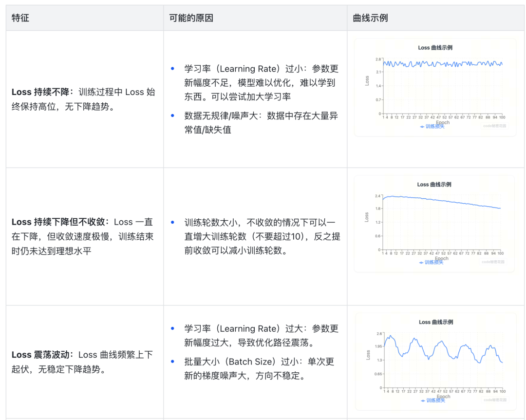526x420 pixels.
Task: Toggle the "训练损失" legend in the "Loss 持续下降但不收敛" chart
Action: 432,263
